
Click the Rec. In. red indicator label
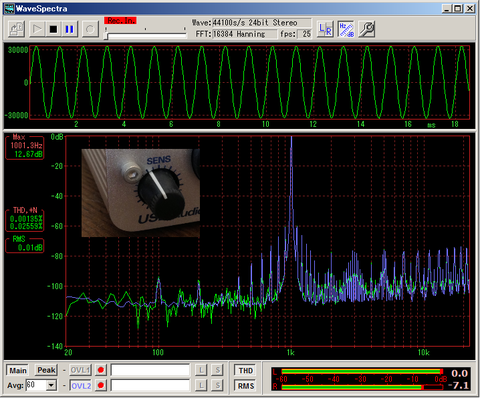point(120,21)
